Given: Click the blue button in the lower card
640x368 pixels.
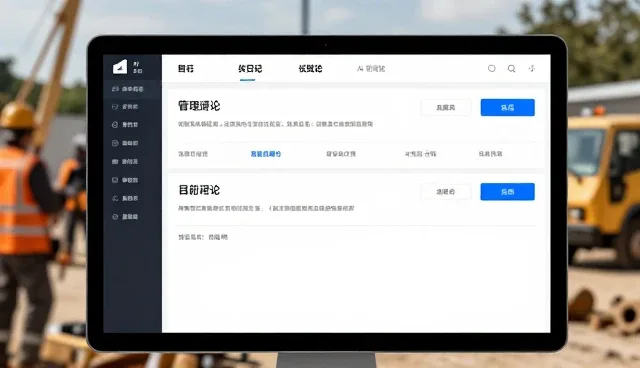Looking at the screenshot, I should click(x=507, y=192).
